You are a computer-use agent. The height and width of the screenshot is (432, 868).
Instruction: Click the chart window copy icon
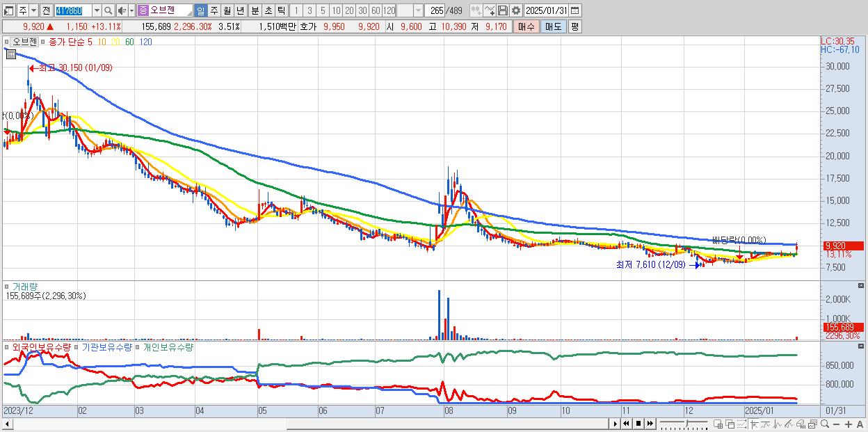[812, 424]
